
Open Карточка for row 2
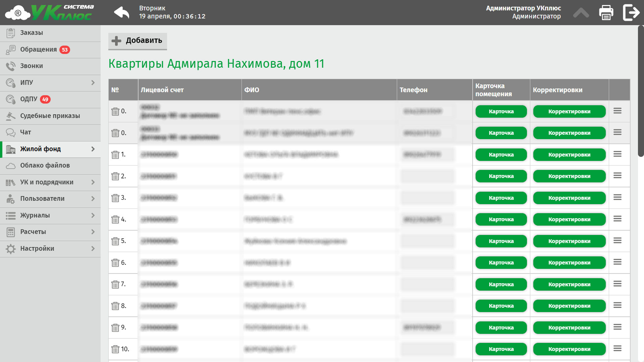501,176
